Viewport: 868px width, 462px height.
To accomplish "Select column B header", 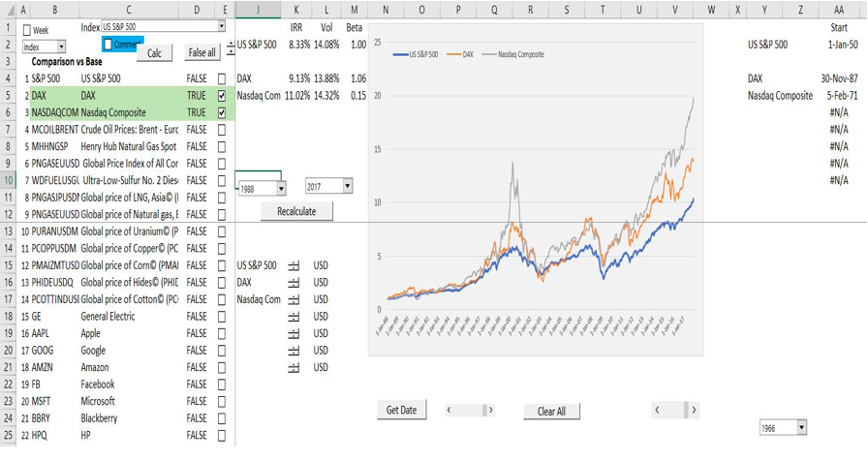I will click(x=54, y=10).
